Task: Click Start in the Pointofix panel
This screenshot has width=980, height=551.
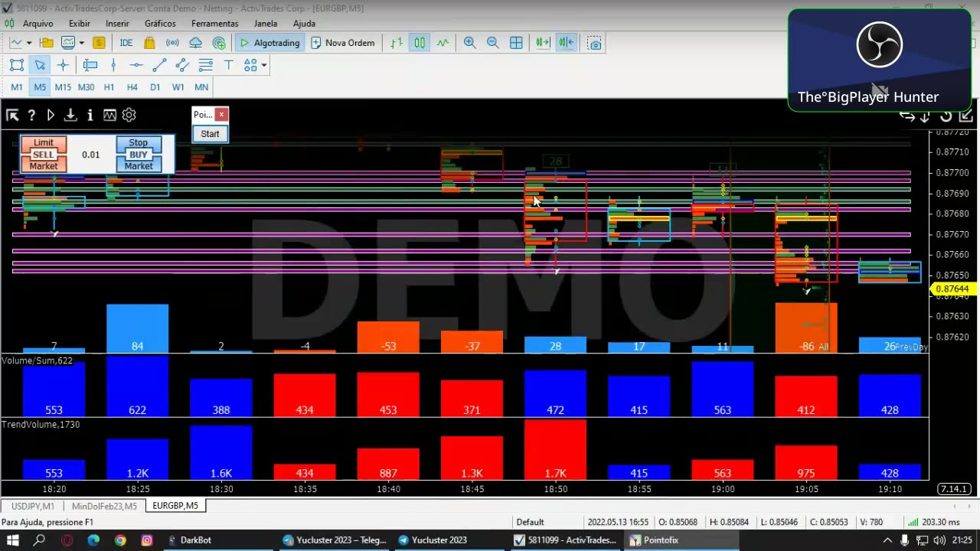Action: tap(210, 134)
